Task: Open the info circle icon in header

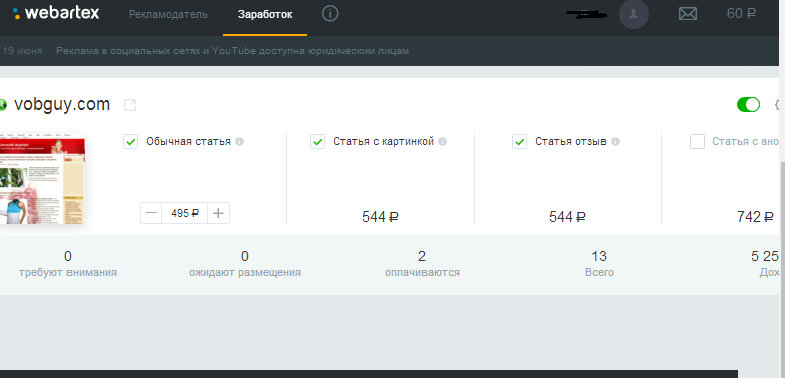Action: (x=330, y=14)
